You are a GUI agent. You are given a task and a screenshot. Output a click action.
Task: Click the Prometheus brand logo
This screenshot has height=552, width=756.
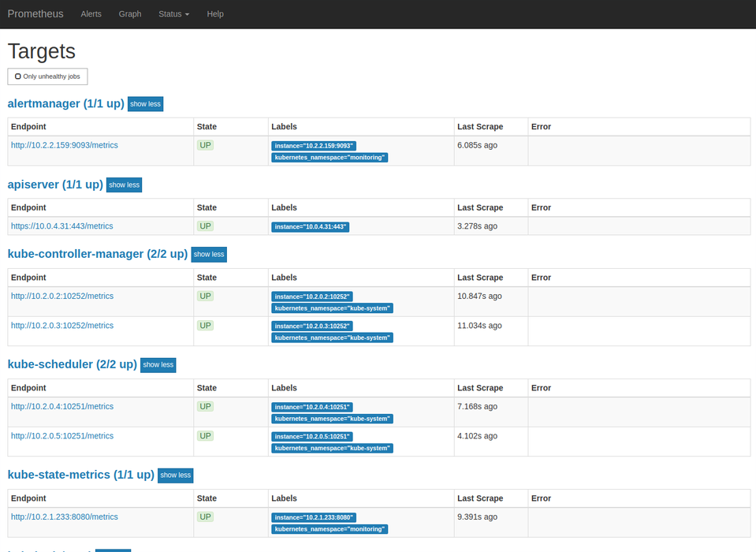tap(35, 14)
